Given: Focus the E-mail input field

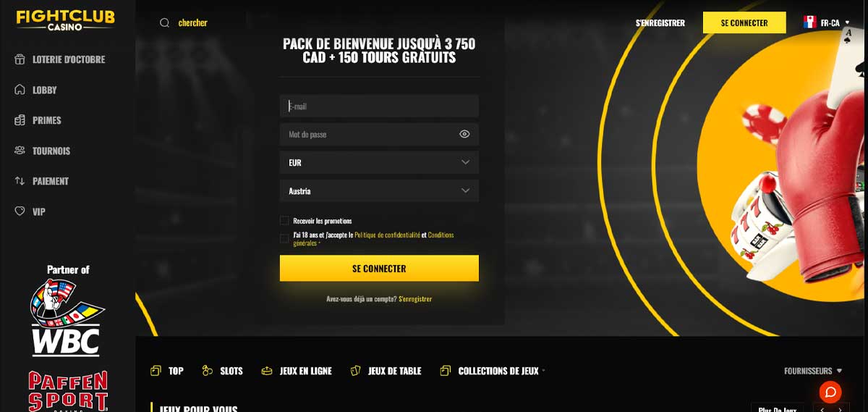Looking at the screenshot, I should pos(379,106).
